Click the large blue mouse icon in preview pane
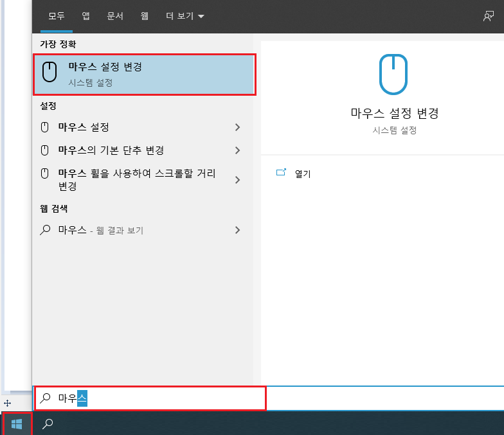Viewport: 504px width, 435px height. pyautogui.click(x=393, y=75)
